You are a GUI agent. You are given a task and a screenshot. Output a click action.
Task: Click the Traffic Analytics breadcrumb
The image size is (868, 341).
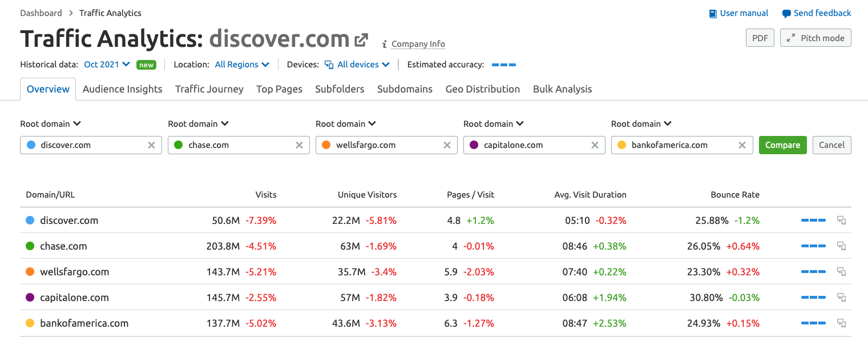(x=110, y=13)
